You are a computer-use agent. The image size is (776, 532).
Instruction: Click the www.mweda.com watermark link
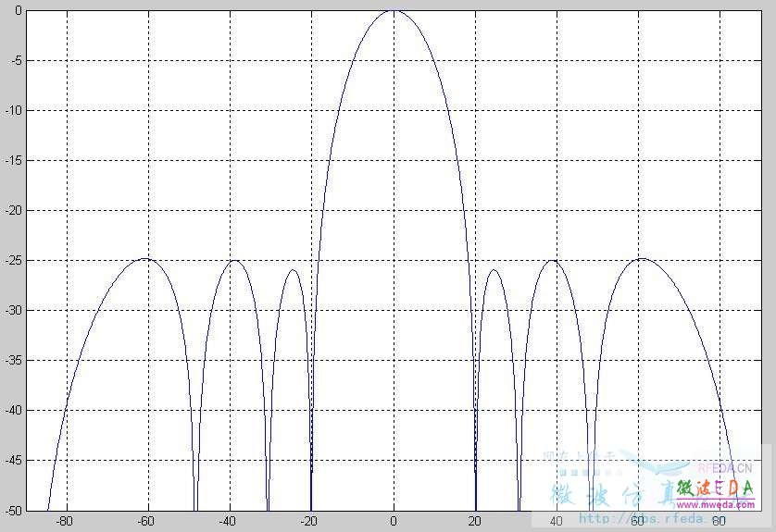[715, 505]
